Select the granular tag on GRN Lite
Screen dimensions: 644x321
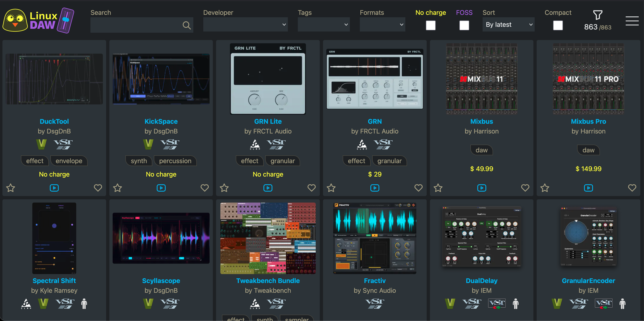283,161
